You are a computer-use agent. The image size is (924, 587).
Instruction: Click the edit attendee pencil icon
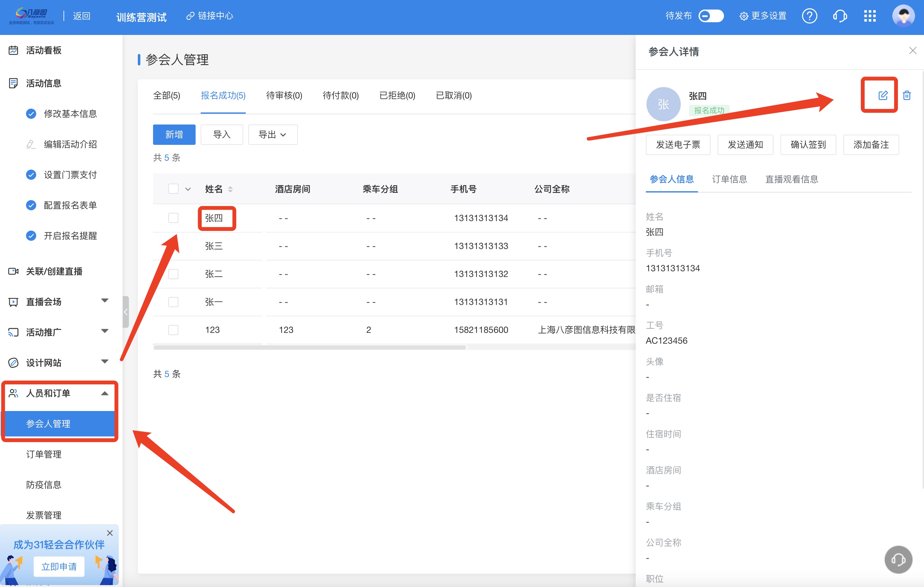click(x=882, y=95)
